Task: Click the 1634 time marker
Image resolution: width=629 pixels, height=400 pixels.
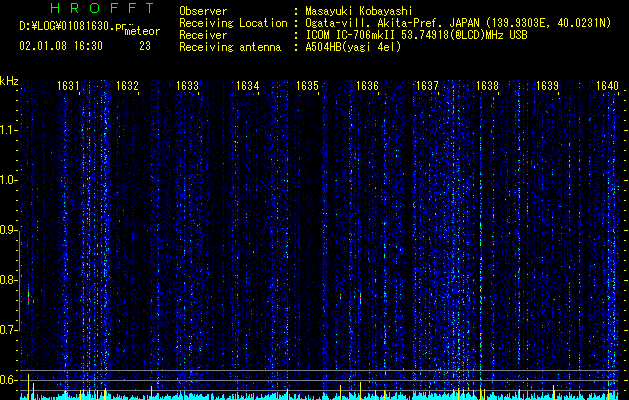Action: (x=248, y=86)
